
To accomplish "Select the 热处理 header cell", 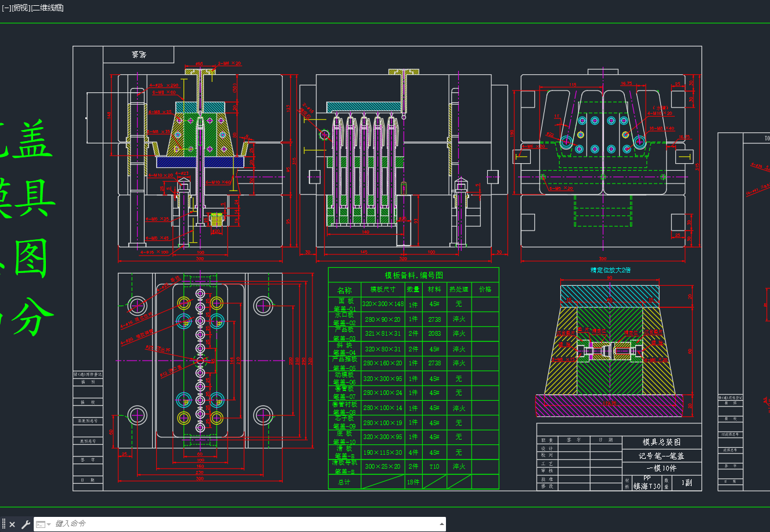I will click(x=459, y=289).
